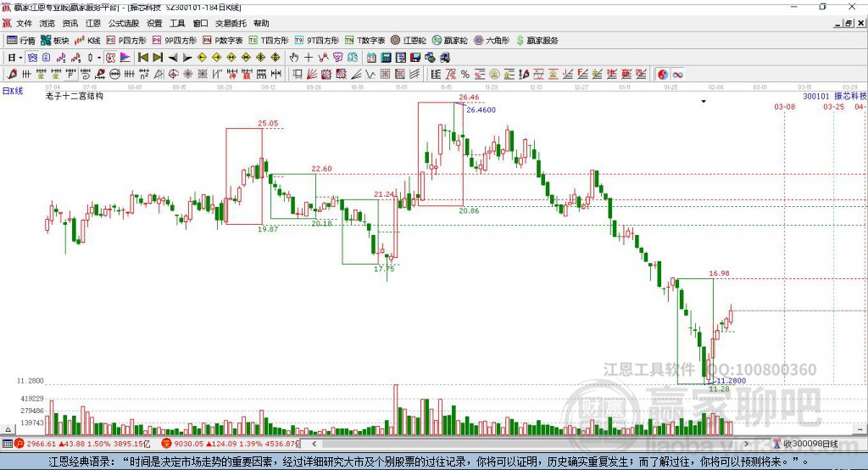
Task: Click the calendar icon
Action: coord(371,58)
